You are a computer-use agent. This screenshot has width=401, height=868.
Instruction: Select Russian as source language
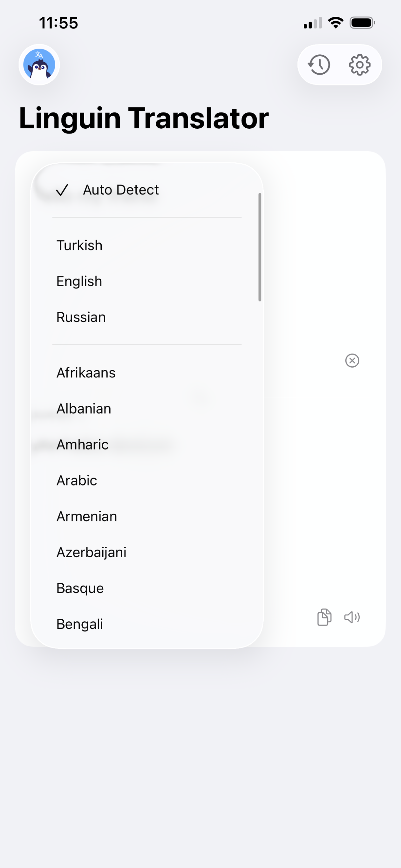tap(81, 317)
